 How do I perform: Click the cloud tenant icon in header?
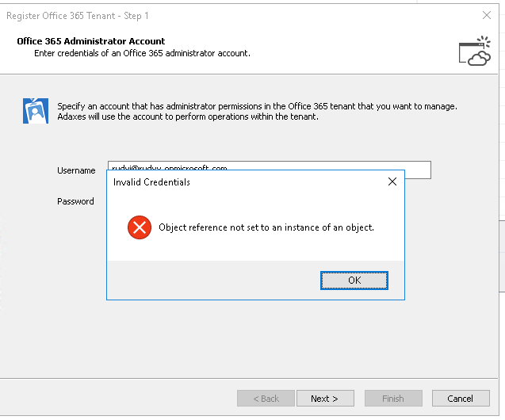(475, 51)
